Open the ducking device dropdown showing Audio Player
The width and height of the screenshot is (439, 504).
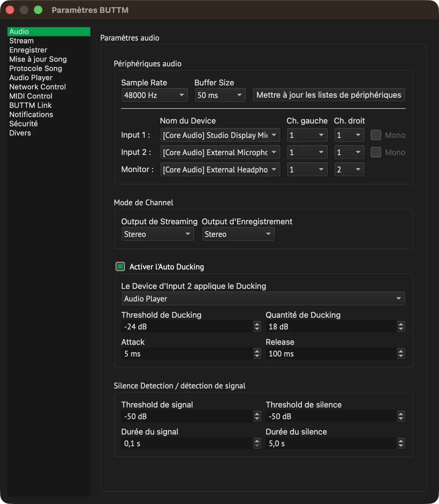tap(263, 299)
